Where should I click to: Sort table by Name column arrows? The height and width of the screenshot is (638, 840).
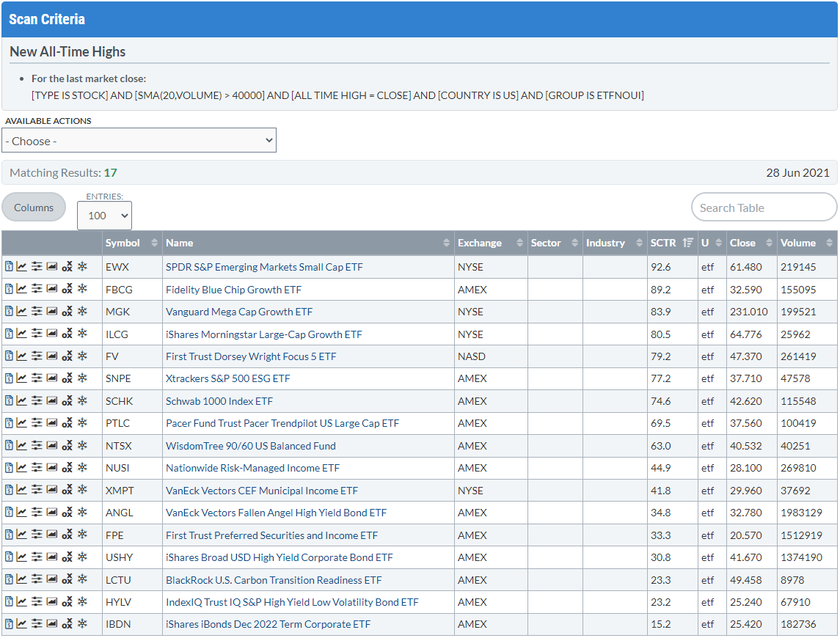click(x=446, y=243)
